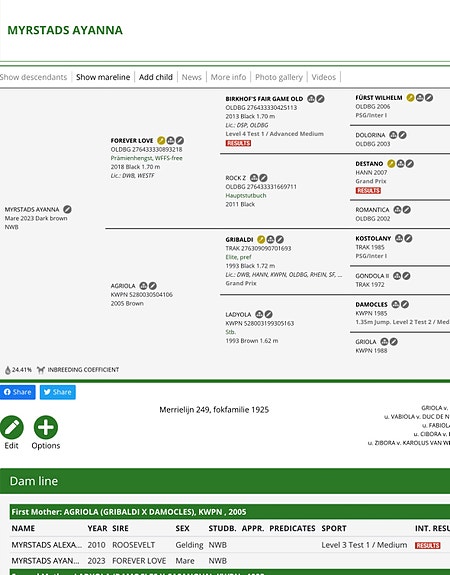Click the INBREEDING COEFFICIENT link
Viewport: 450px width, 575px height.
click(x=83, y=370)
